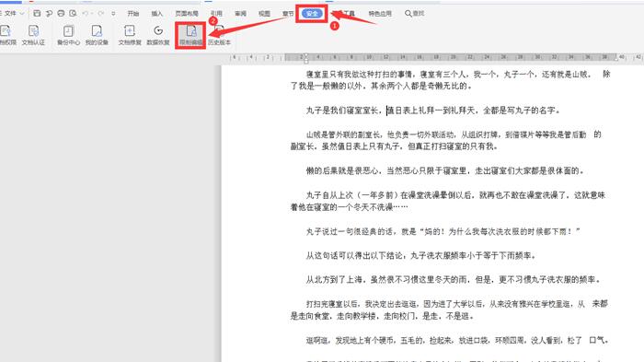This screenshot has width=644, height=362.
Task: Click the line 丸子是我们寝室室长
Action: pos(433,111)
